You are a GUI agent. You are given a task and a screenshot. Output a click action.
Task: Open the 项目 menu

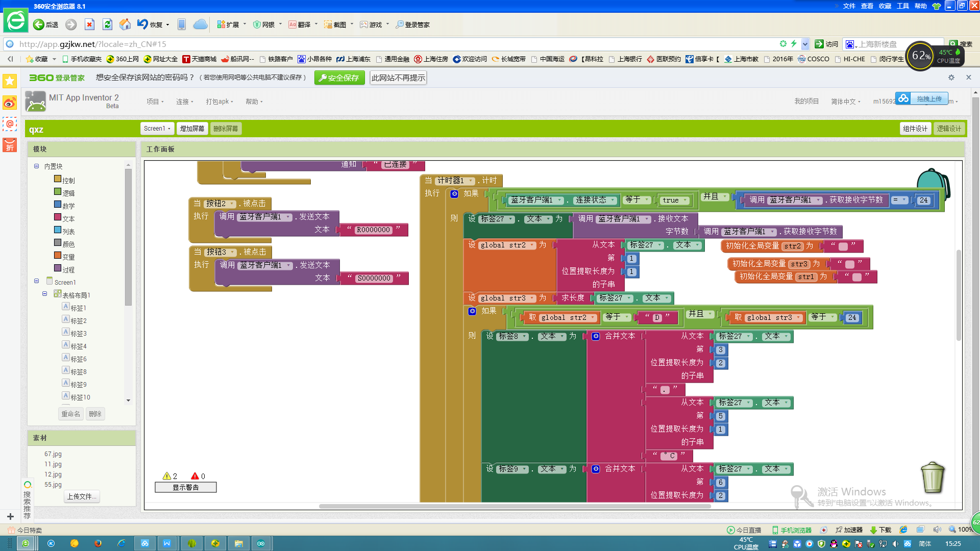(155, 102)
